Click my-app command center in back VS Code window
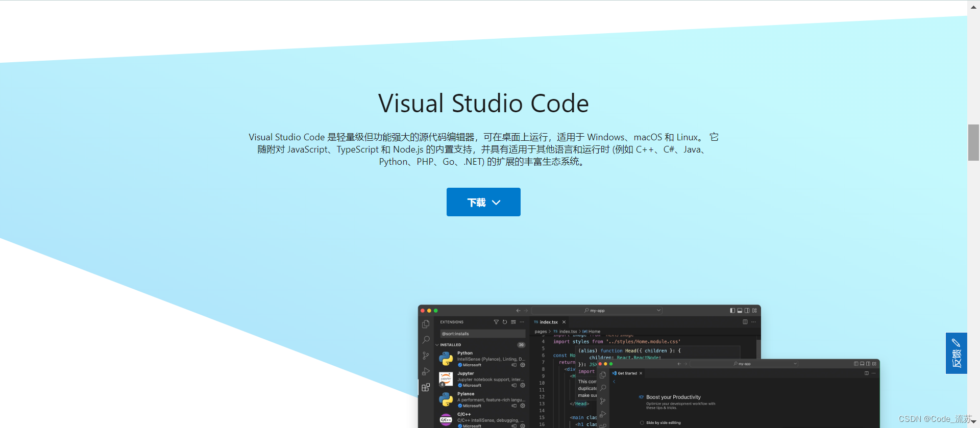Screen dimensions: 980x428 coord(597,310)
